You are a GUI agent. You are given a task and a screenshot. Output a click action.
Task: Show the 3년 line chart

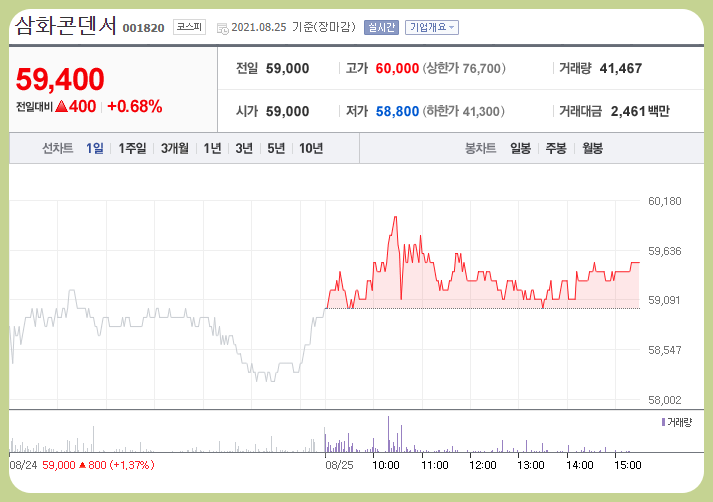click(x=244, y=148)
